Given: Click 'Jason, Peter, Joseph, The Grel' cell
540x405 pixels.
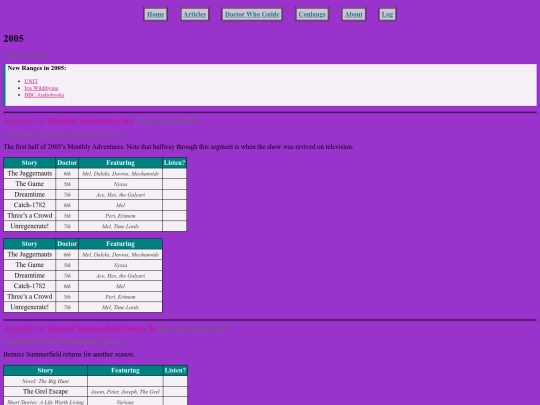Looking at the screenshot, I should [125, 392].
